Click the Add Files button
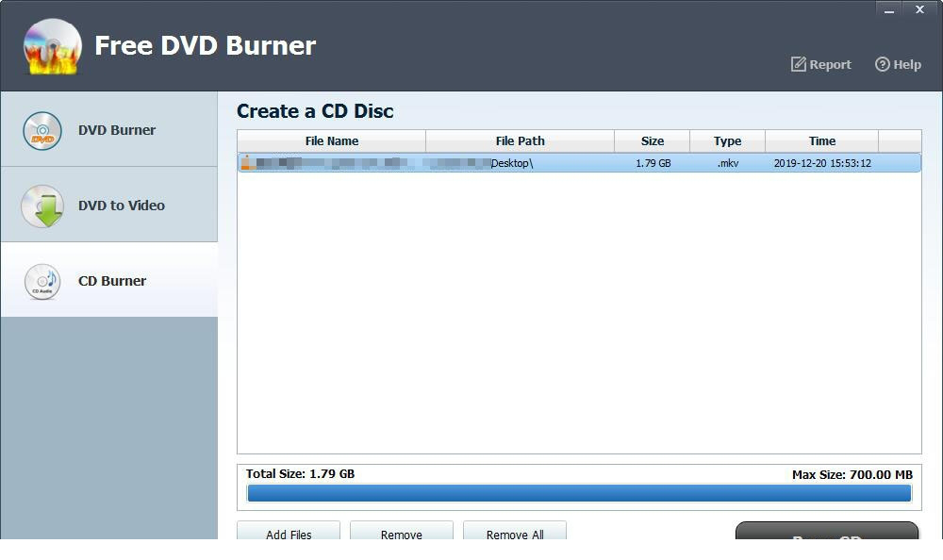The image size is (943, 560). (x=289, y=535)
